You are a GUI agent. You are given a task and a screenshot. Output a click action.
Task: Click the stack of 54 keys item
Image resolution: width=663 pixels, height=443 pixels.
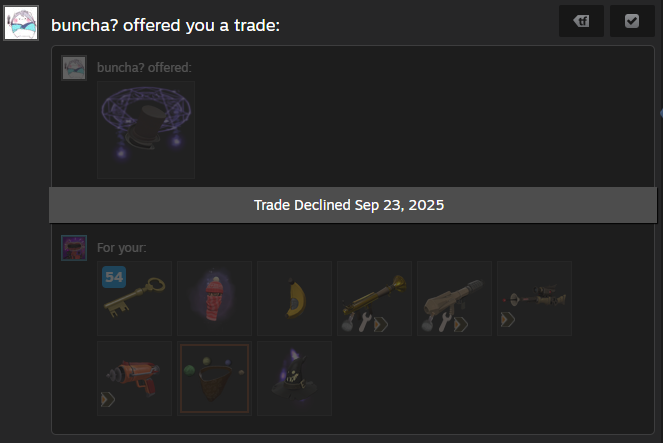click(134, 298)
